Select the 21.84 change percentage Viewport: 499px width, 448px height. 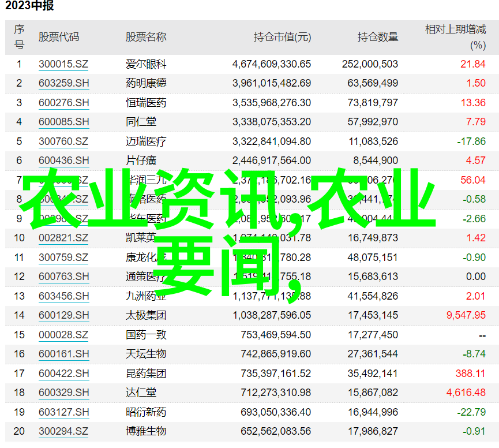(473, 64)
